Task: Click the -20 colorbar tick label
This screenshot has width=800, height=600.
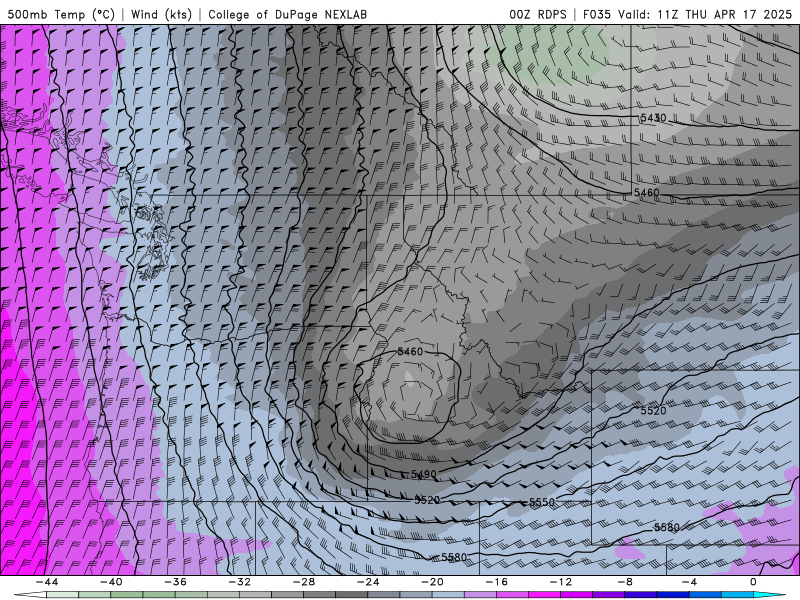Action: click(x=432, y=582)
